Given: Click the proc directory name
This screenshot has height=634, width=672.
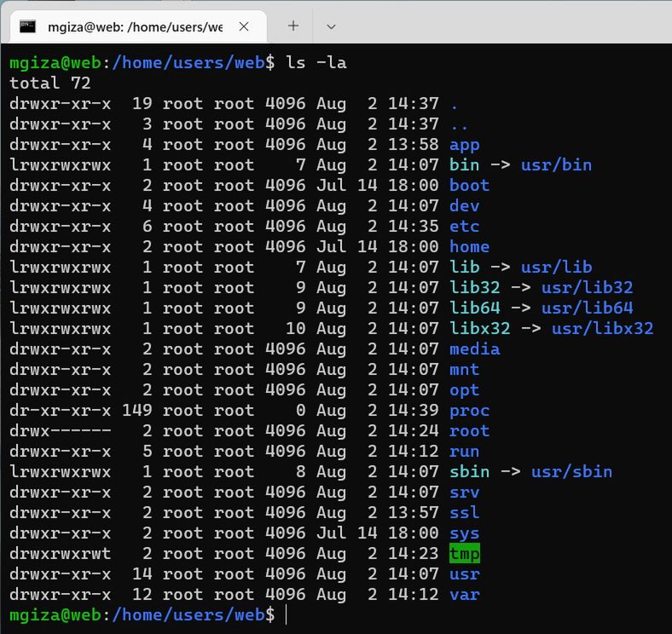Looking at the screenshot, I should [x=470, y=411].
